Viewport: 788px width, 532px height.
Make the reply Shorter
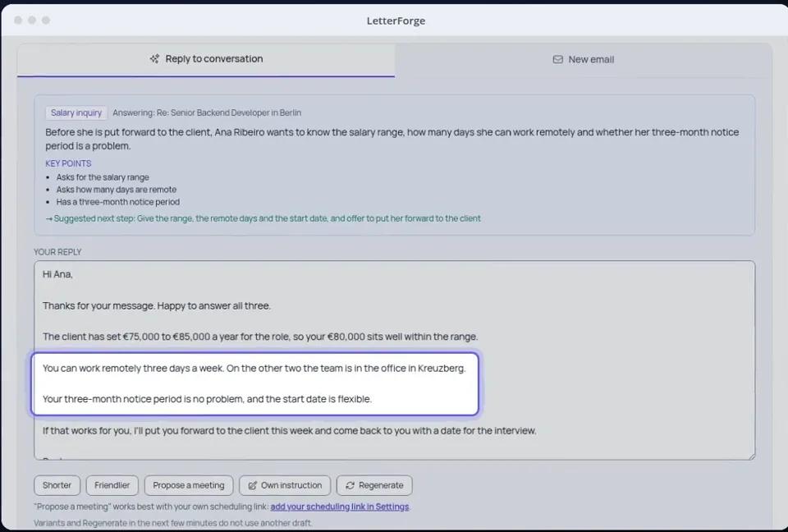coord(57,485)
